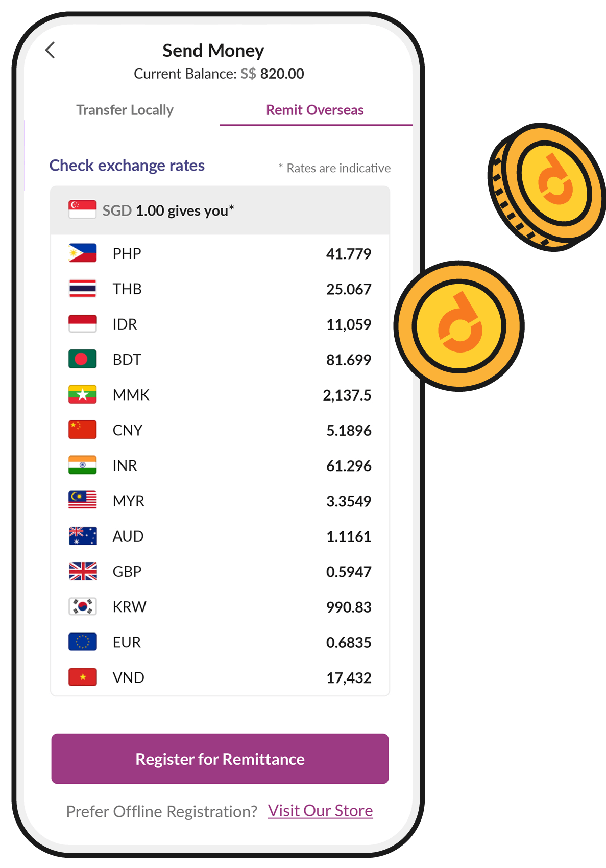Select the Australia flag icon beside AUD
This screenshot has height=868, width=606.
(x=82, y=536)
